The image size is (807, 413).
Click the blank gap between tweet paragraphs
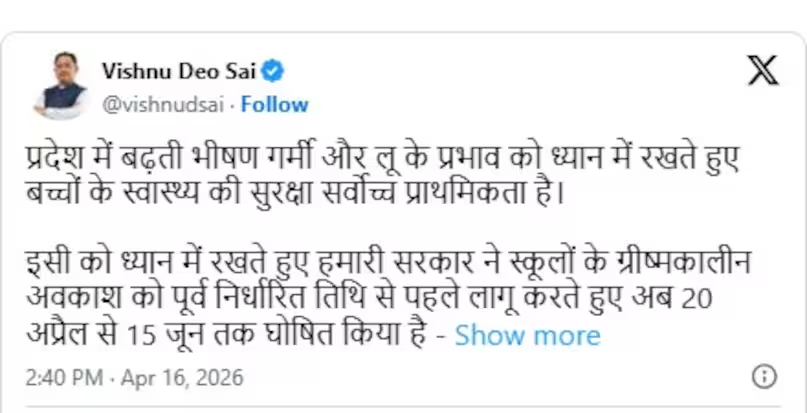click(x=380, y=229)
